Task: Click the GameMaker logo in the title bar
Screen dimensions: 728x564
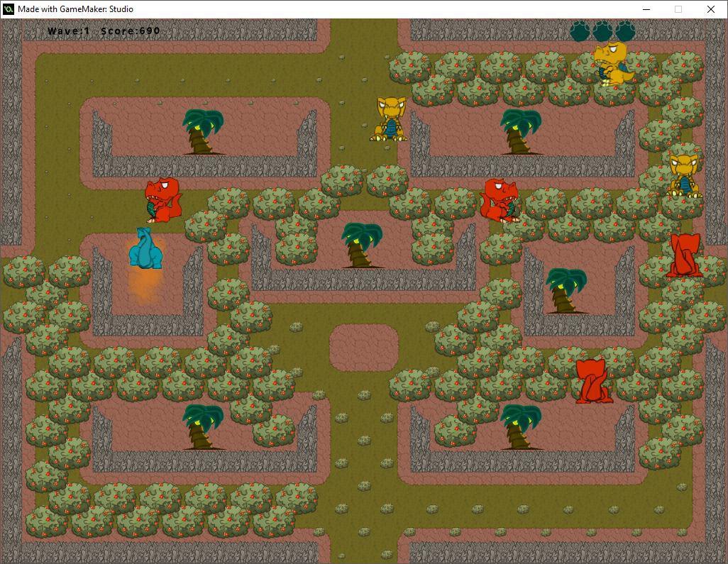Action: pos(9,9)
